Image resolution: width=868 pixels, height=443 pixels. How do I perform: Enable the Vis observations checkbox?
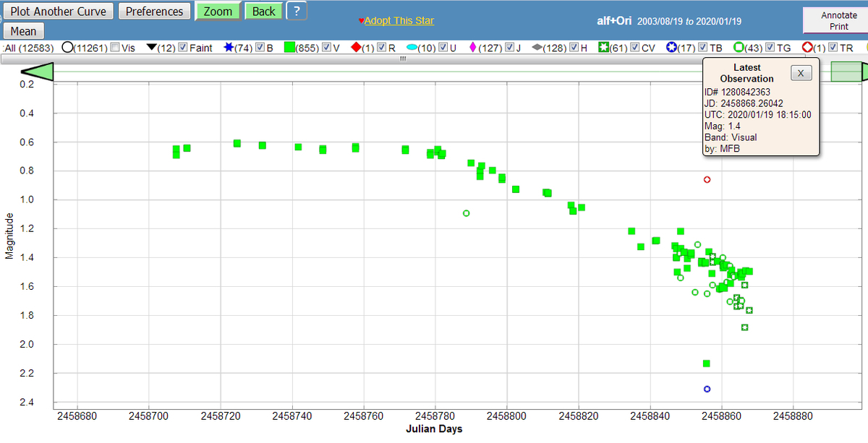[115, 48]
